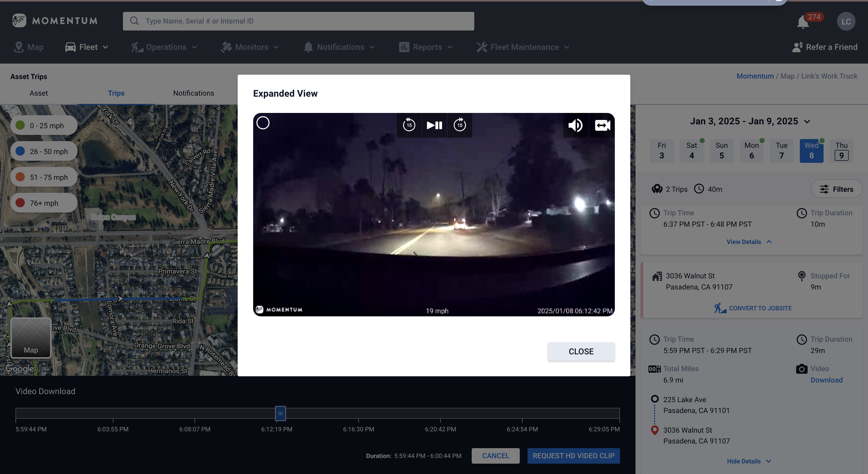Select Sat 4 date toggle

click(x=692, y=151)
